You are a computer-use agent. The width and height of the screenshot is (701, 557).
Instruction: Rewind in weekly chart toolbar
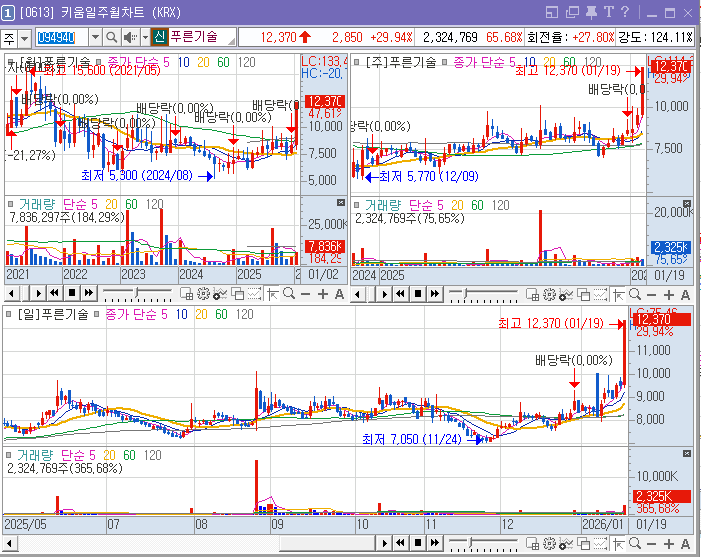(401, 294)
